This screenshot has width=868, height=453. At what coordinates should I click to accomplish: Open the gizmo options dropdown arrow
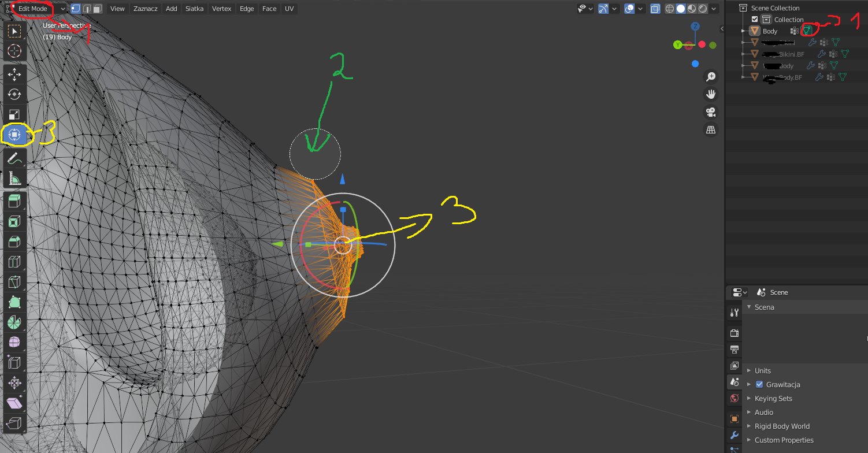point(615,9)
